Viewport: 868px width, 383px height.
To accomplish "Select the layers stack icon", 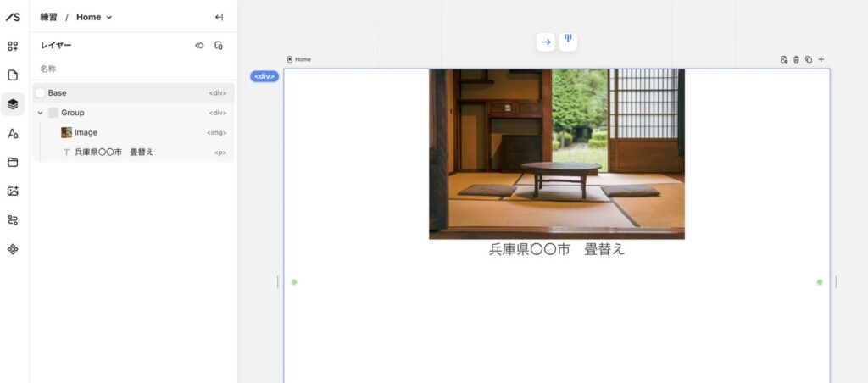I will coord(13,104).
